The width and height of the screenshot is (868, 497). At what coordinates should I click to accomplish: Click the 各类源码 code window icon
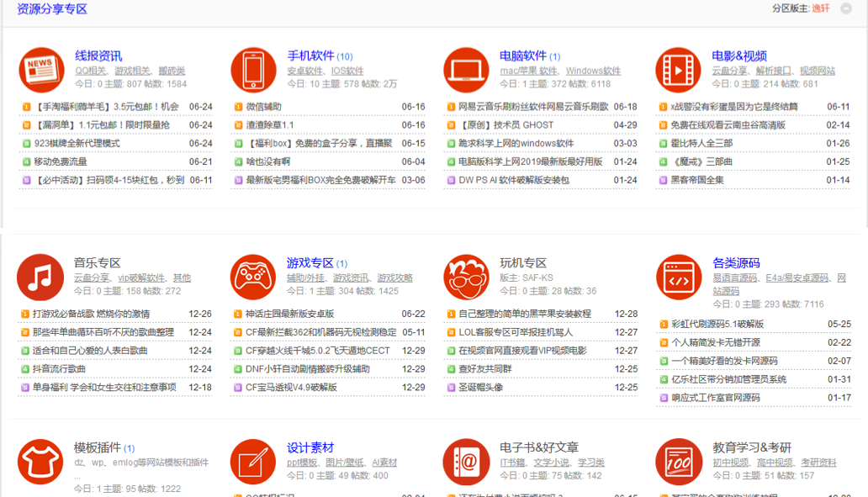pyautogui.click(x=678, y=277)
